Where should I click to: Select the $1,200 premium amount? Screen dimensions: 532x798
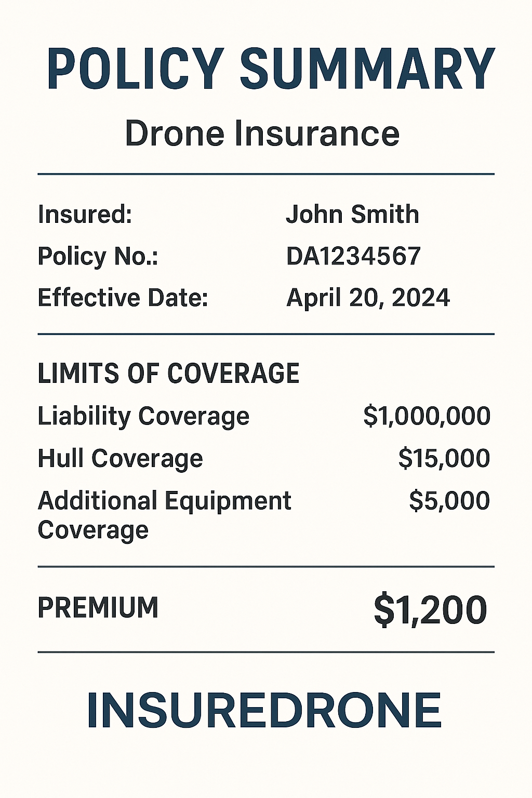pyautogui.click(x=430, y=610)
